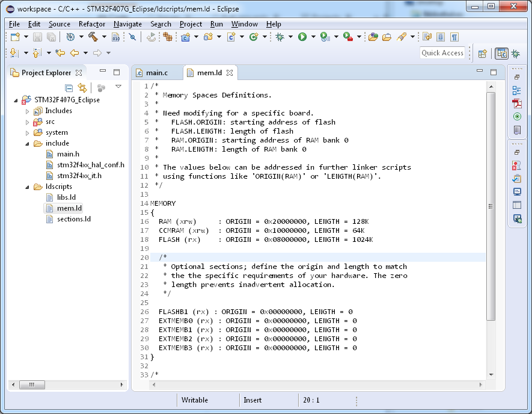
Task: Expand the src folder tree node
Action: [27, 122]
